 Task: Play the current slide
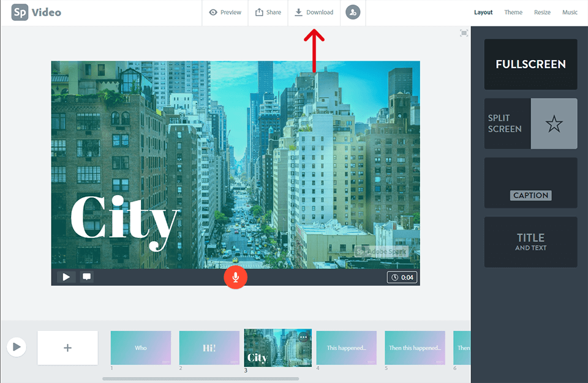[x=66, y=277]
